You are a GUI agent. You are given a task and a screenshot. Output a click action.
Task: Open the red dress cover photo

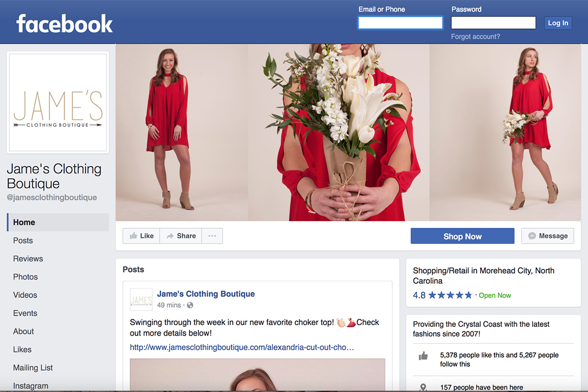click(x=348, y=132)
